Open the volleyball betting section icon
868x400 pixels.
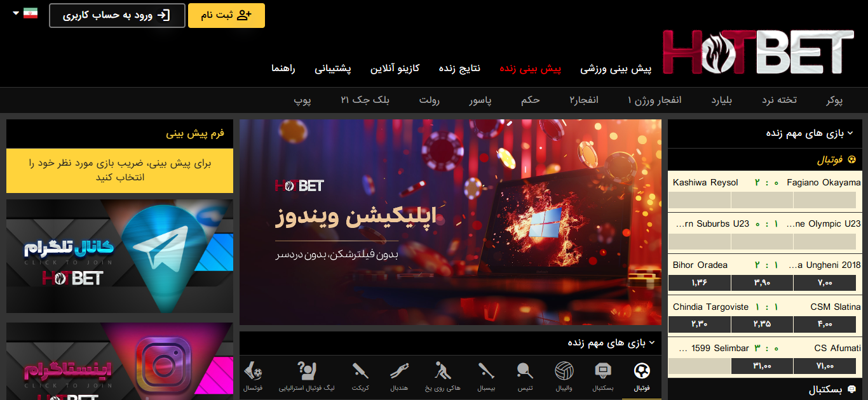(x=564, y=370)
